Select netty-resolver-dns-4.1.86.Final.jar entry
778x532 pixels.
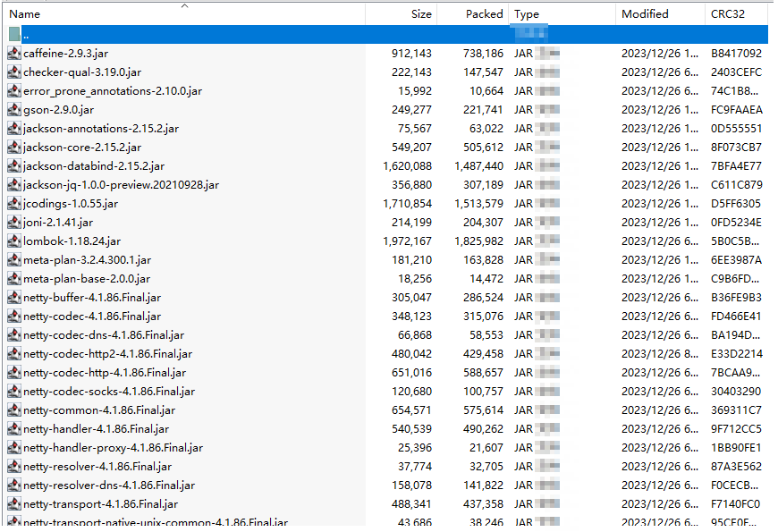pos(109,486)
